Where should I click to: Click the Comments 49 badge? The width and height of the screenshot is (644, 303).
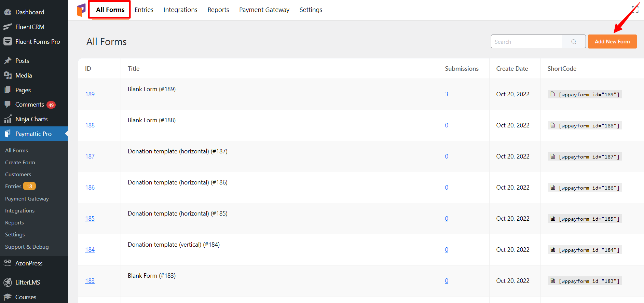point(51,105)
